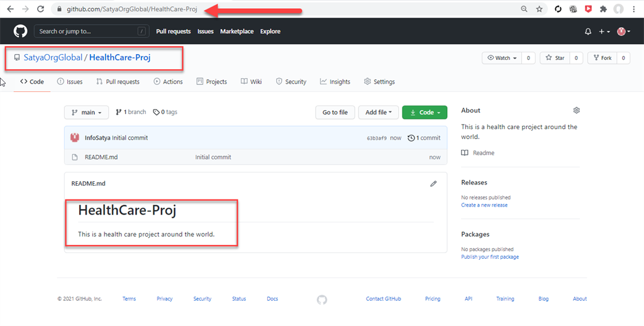Click the Readme link in About section
The height and width of the screenshot is (326, 644).
pyautogui.click(x=478, y=153)
